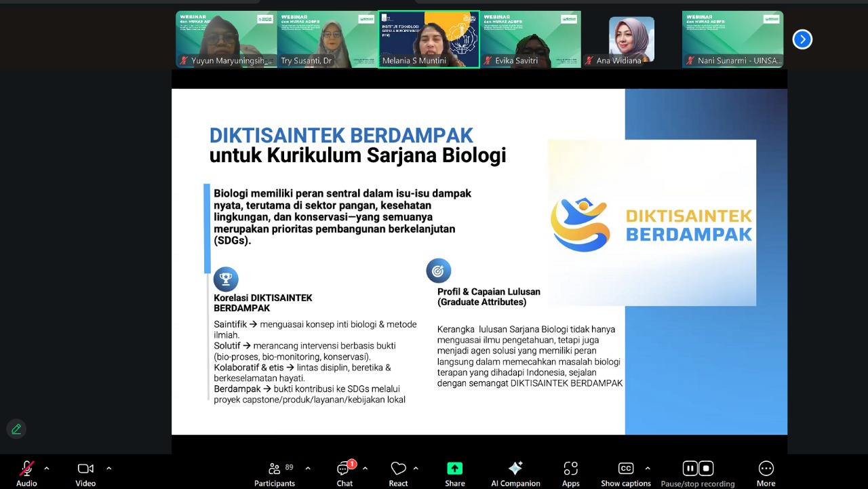Open the Participants panel
Screen dimensions: 868x489
point(275,469)
